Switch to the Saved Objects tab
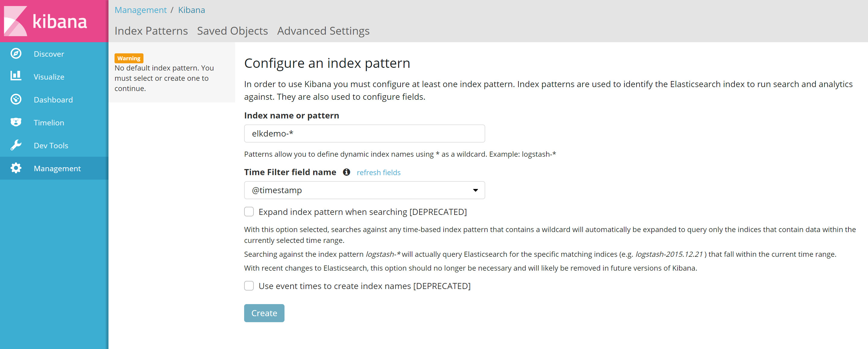Viewport: 868px width, 349px height. pyautogui.click(x=232, y=31)
